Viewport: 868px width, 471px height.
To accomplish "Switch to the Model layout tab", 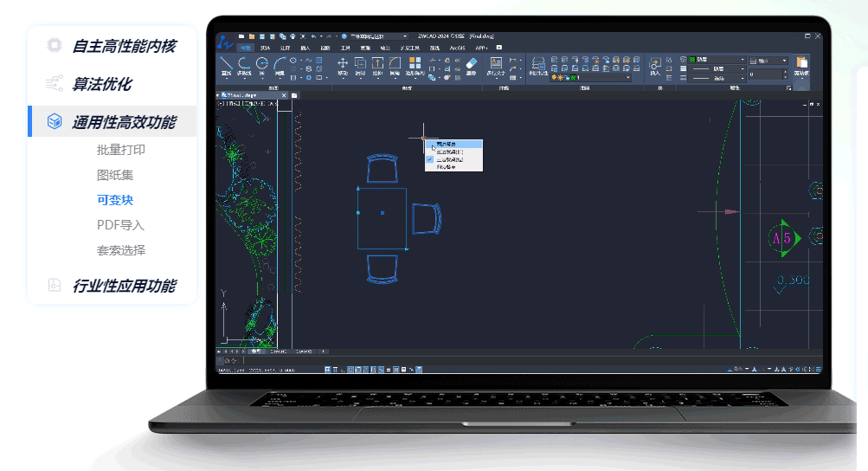I will tap(256, 352).
